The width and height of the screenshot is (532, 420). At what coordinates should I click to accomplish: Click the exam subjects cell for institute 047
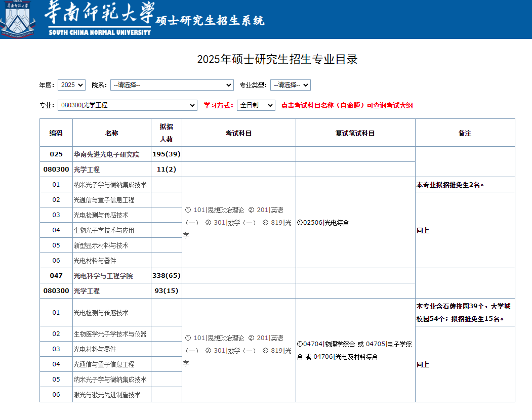click(x=239, y=350)
